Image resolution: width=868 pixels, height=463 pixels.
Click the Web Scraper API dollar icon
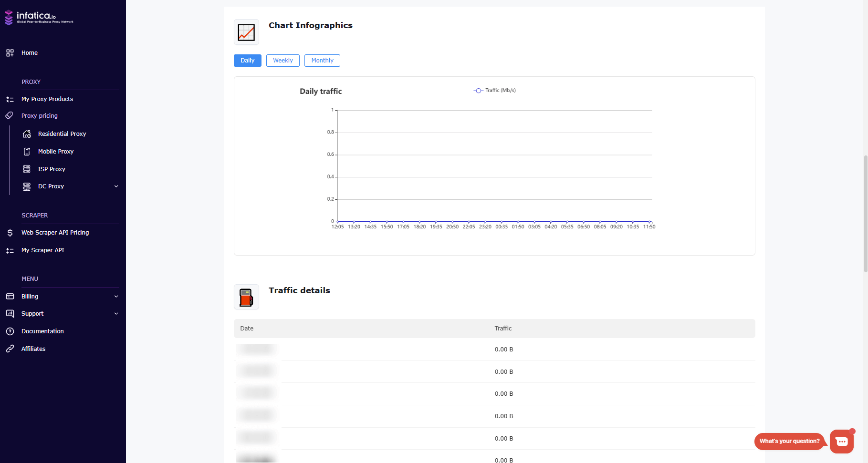[x=10, y=233]
